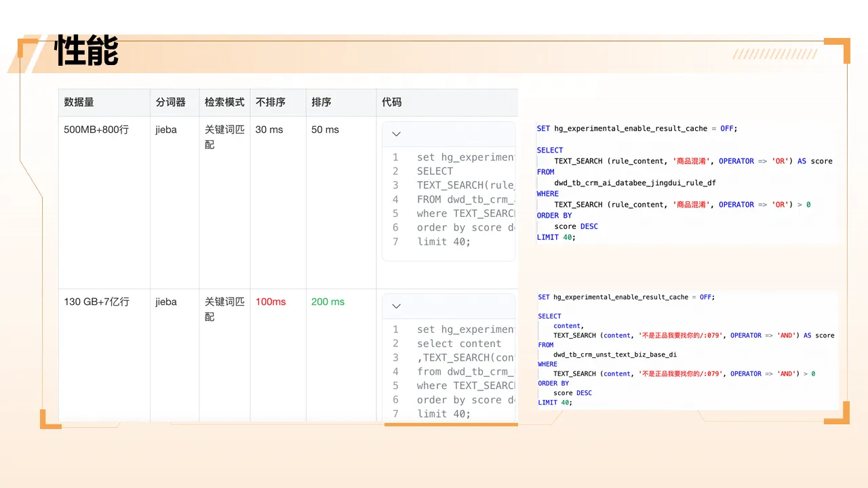The height and width of the screenshot is (488, 868).
Task: Click 关键词匹配 in the 500MB+800行 row
Action: point(224,137)
